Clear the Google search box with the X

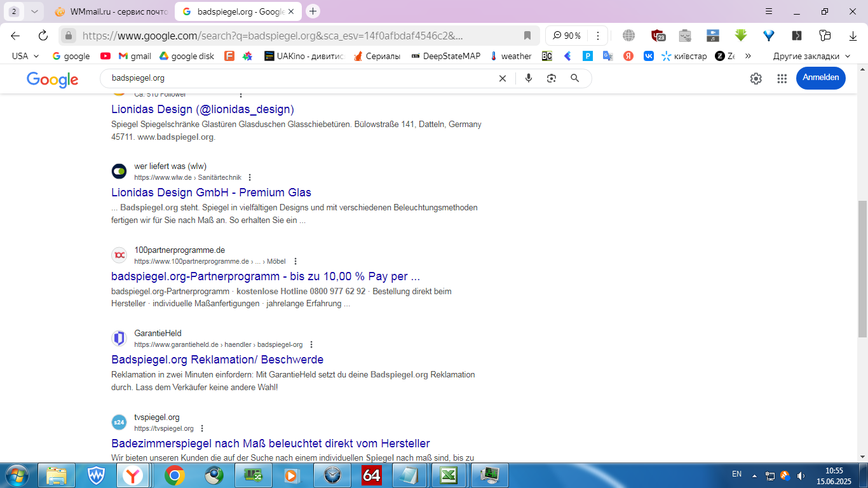pos(502,78)
